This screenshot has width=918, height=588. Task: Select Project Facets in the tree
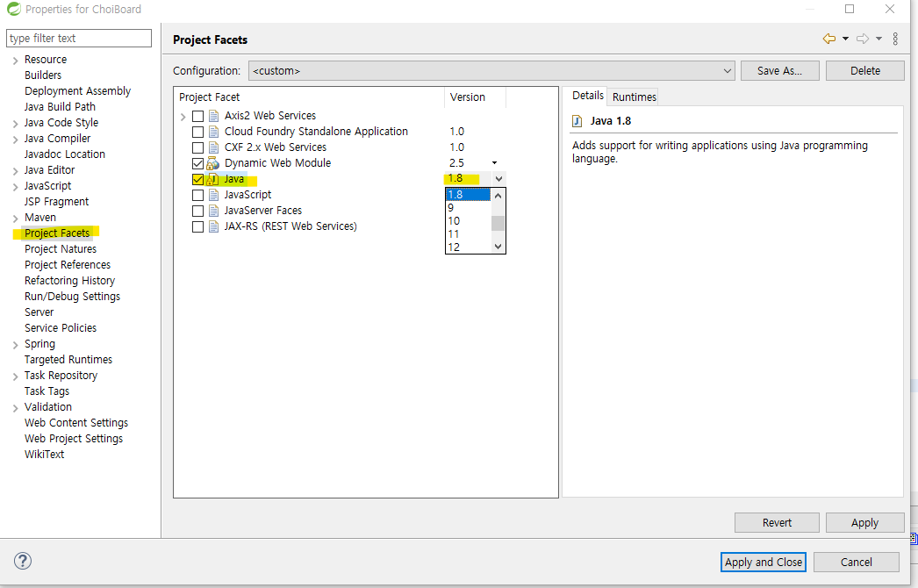pos(57,233)
